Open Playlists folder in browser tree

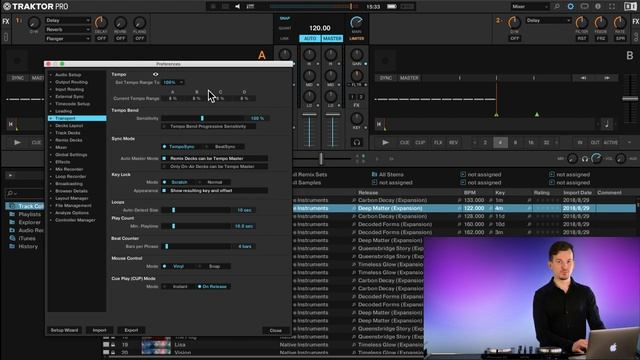coord(29,214)
